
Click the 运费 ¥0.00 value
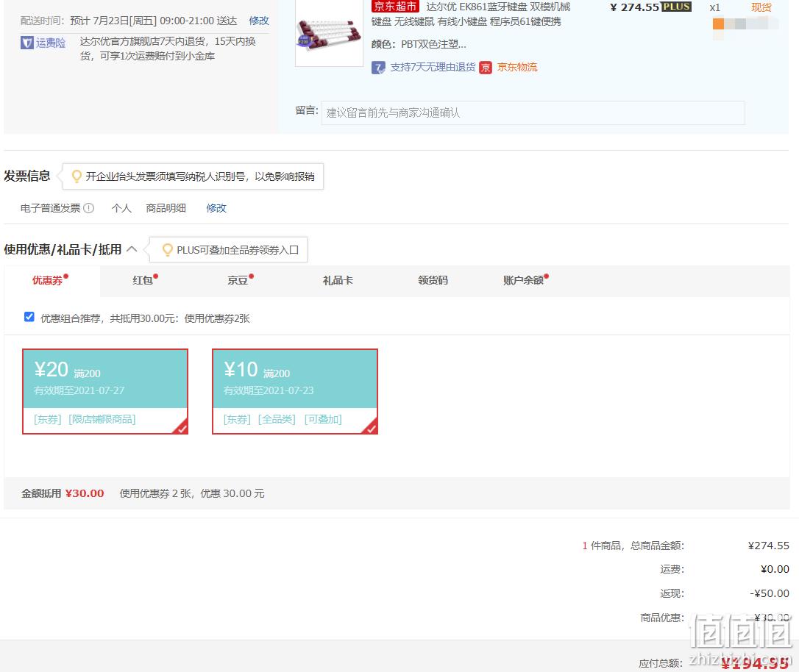775,569
